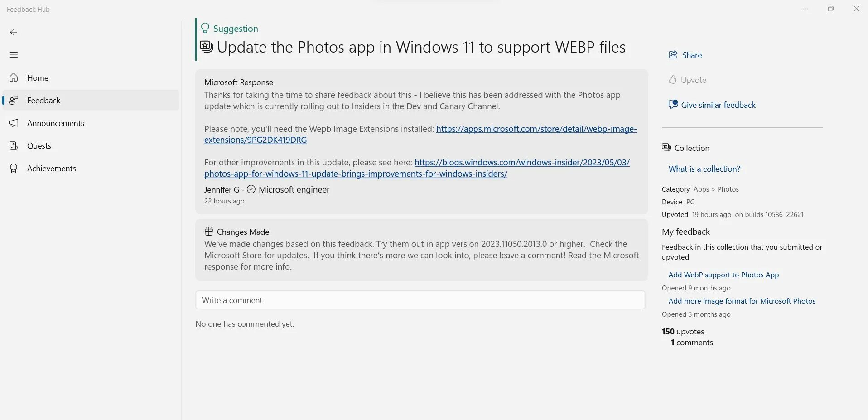868x420 pixels.
Task: Click the Suggestion lightbulb icon
Action: 205,29
